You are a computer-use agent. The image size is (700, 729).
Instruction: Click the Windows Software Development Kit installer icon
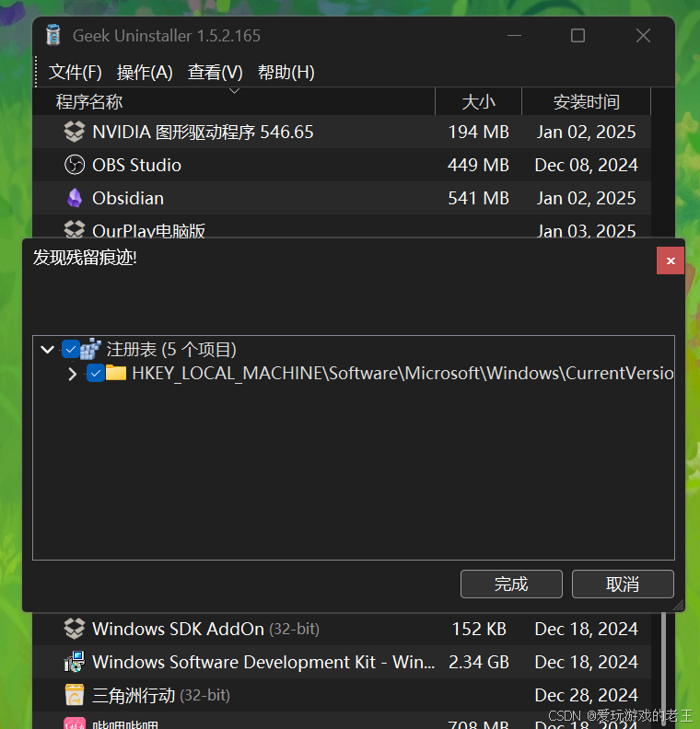pyautogui.click(x=75, y=662)
